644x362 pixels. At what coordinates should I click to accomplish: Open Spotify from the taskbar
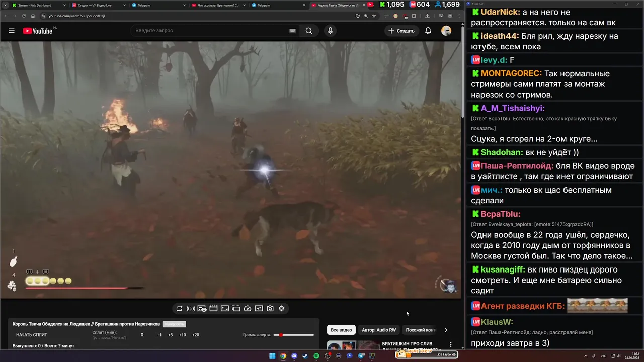coord(316,356)
